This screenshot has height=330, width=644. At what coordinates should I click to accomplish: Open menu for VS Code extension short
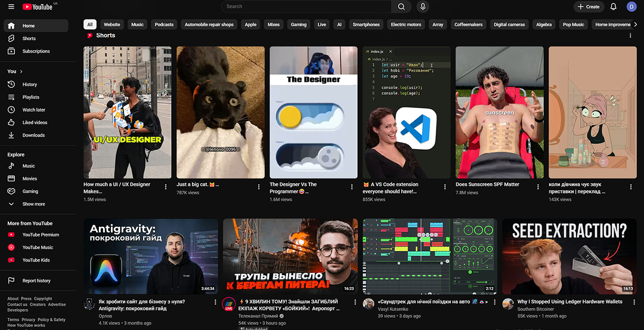(x=445, y=187)
